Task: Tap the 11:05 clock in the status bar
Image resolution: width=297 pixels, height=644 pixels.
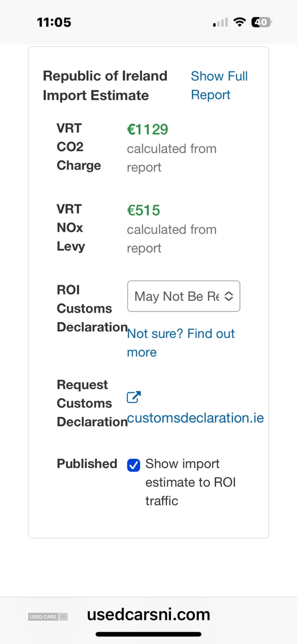Action: (x=54, y=22)
